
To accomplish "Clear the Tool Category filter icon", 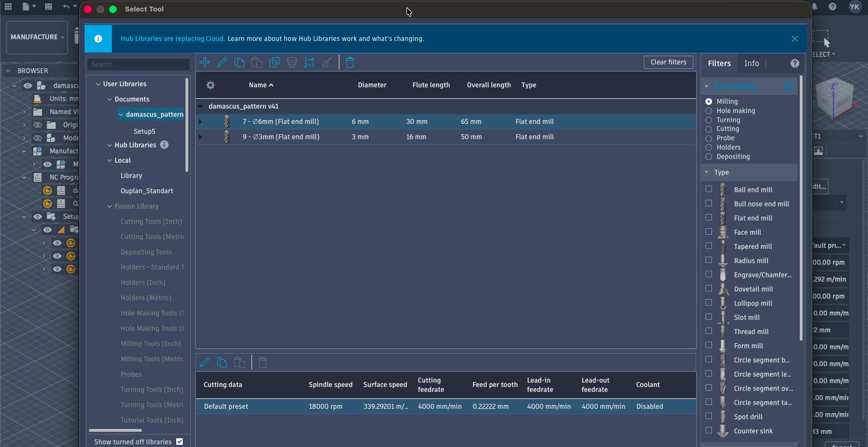I will coord(789,86).
